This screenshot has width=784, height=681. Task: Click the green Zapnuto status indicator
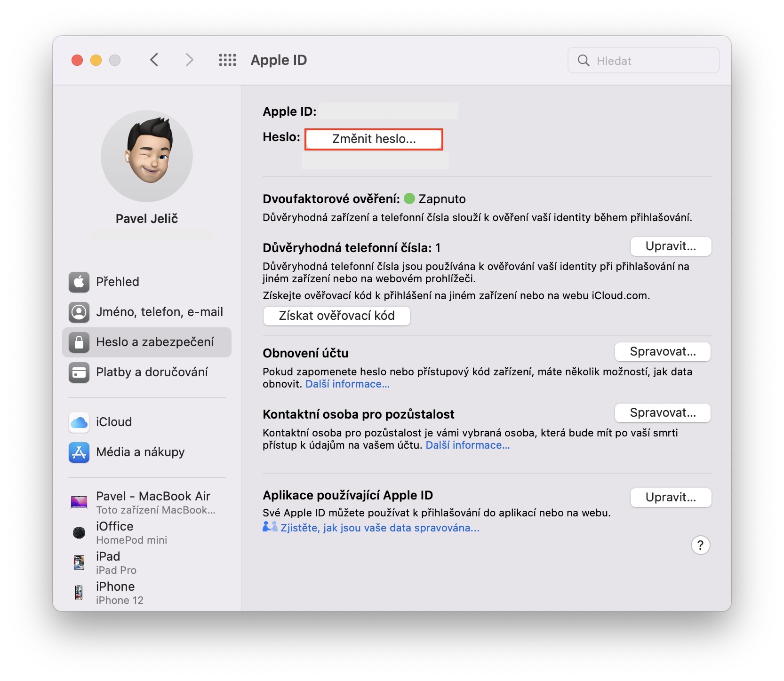409,198
